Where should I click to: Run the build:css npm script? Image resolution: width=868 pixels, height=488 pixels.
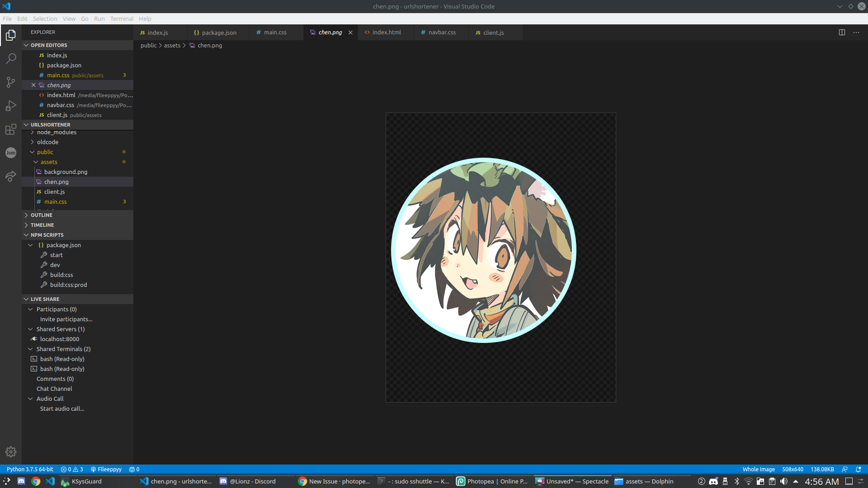(x=77, y=275)
